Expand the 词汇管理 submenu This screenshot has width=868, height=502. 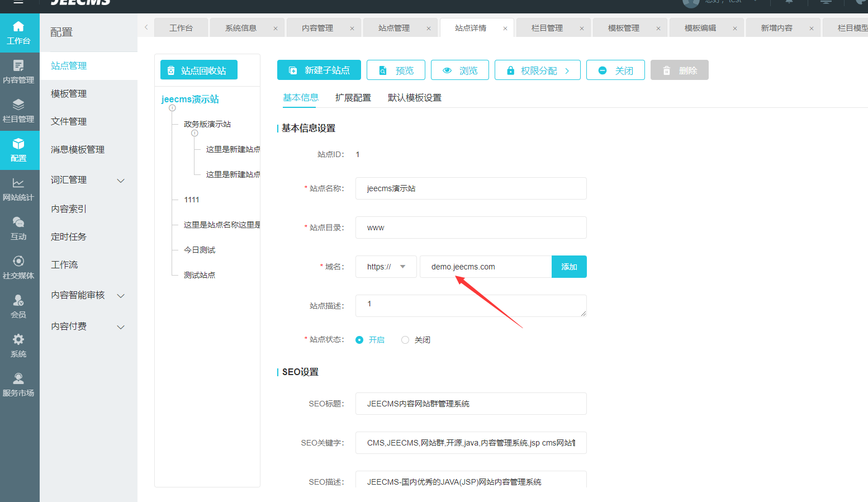tap(121, 181)
